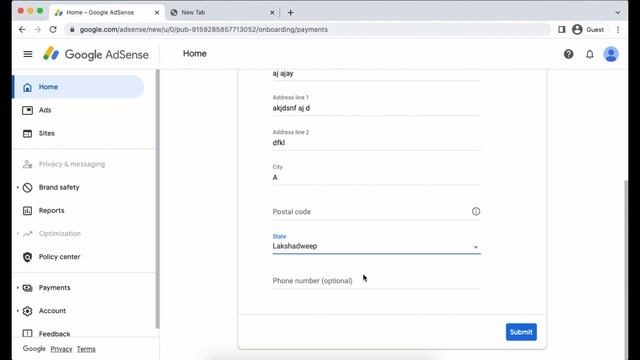This screenshot has height=360, width=640.
Task: Expand the Payments section
Action: point(18,288)
